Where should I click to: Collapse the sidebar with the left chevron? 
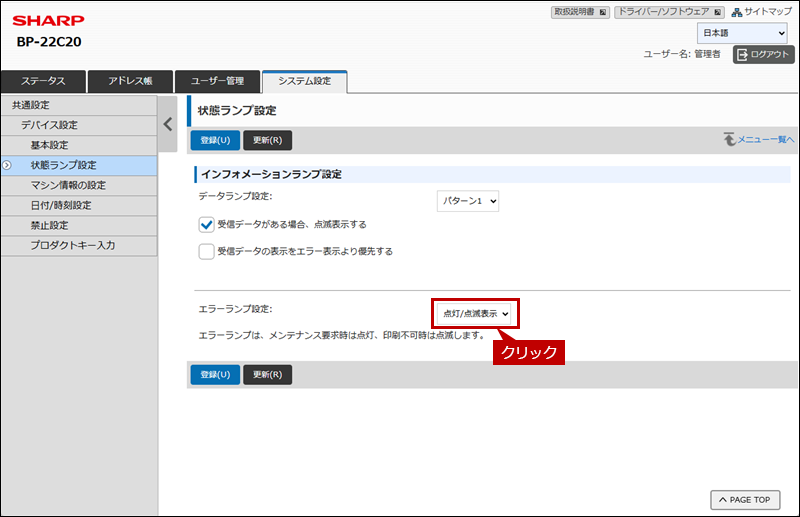coord(168,124)
